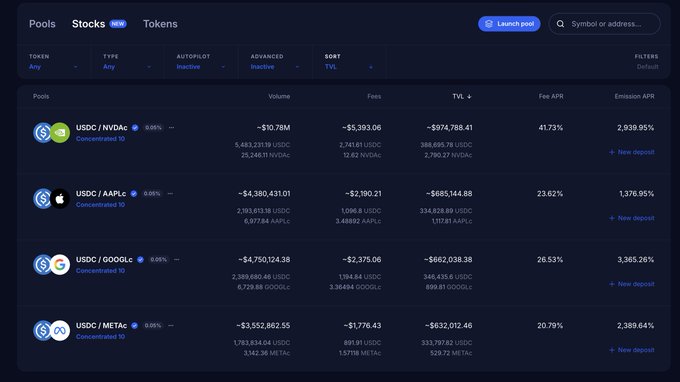Click the USDC coin icon in NVDAc row
This screenshot has height=382, width=680.
point(42,133)
